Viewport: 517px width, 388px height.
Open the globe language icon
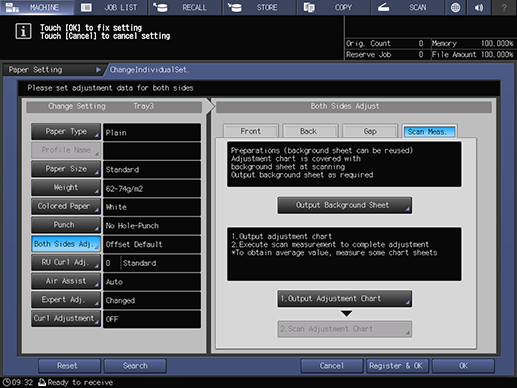(455, 7)
